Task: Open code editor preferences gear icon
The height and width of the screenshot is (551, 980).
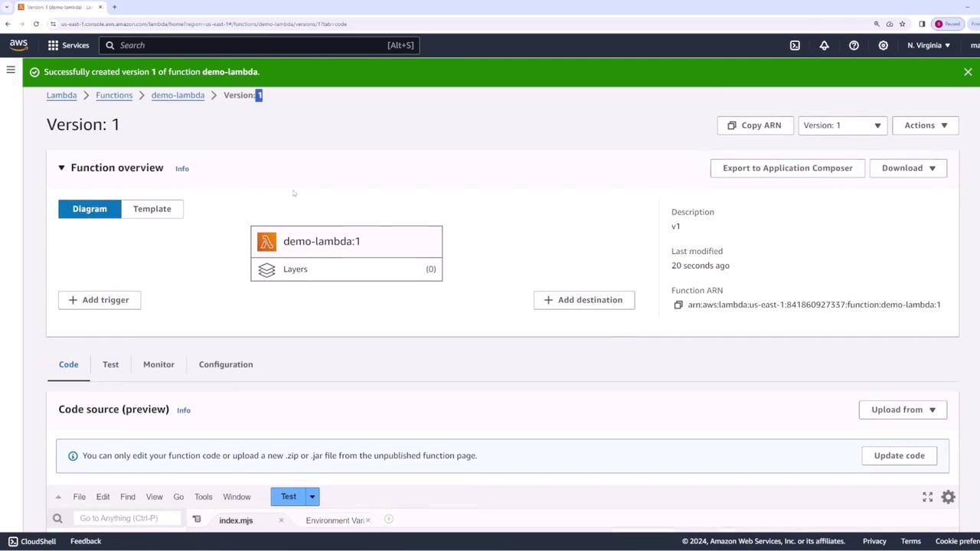Action: click(948, 497)
